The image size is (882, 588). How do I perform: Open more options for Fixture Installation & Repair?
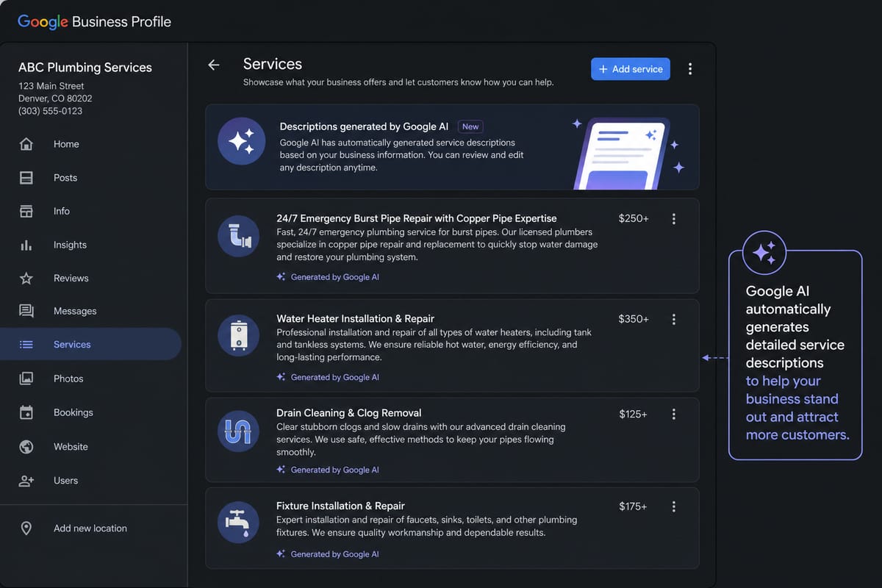tap(674, 506)
